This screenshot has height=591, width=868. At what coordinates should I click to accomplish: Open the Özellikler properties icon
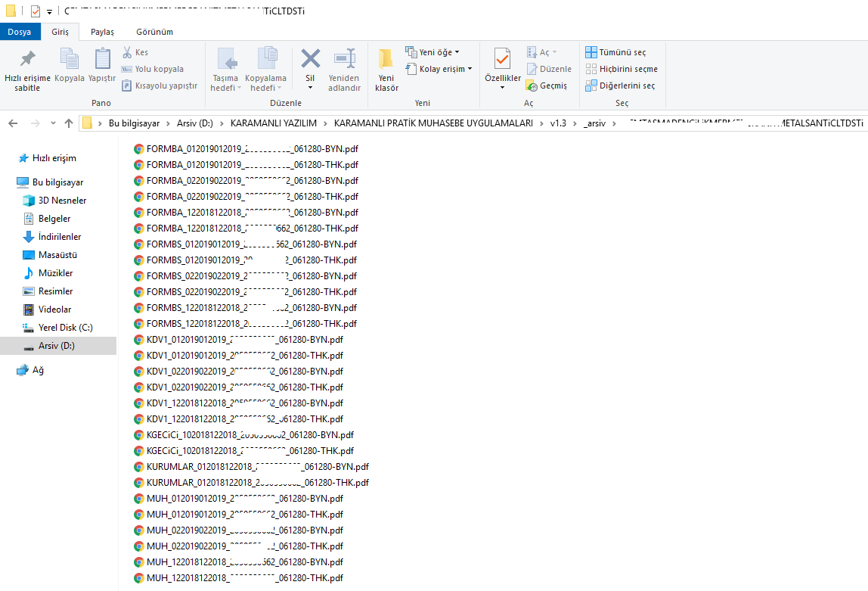pyautogui.click(x=502, y=60)
